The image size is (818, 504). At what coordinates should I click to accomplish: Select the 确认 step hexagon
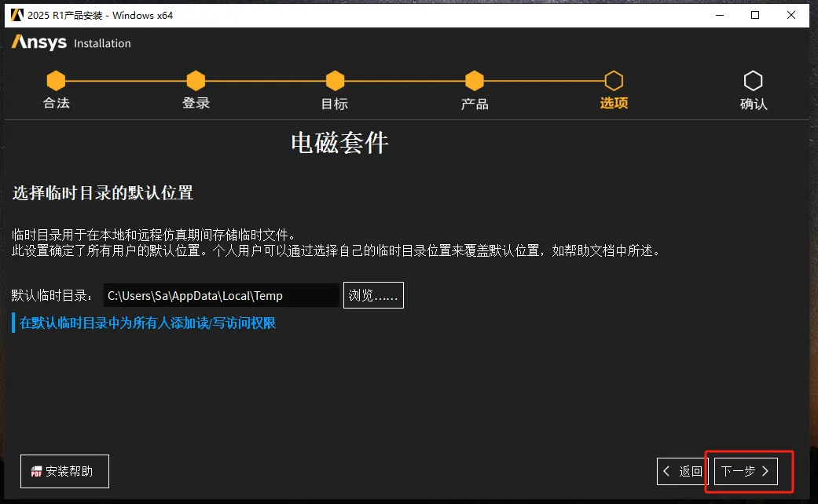click(x=754, y=80)
